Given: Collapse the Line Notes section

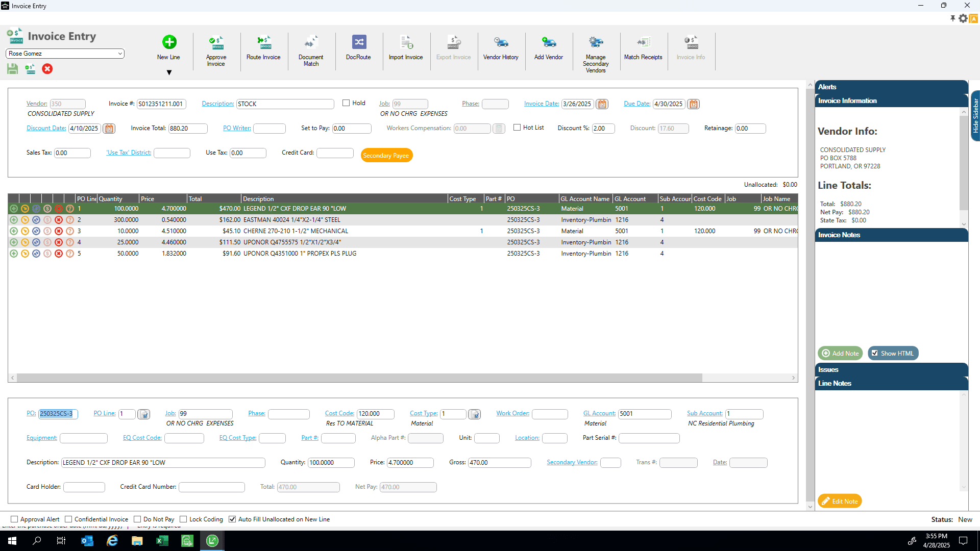Looking at the screenshot, I should click(891, 384).
